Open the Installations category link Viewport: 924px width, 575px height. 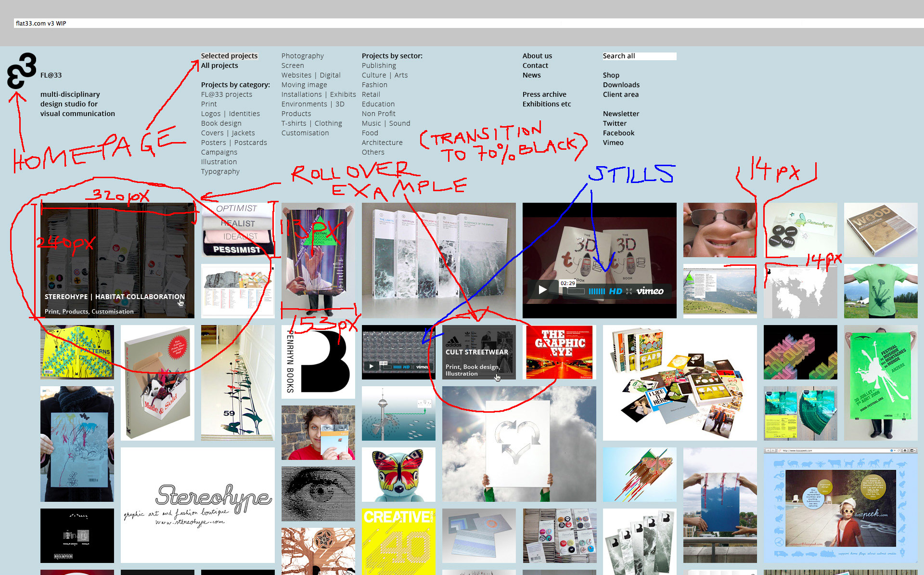(x=301, y=94)
